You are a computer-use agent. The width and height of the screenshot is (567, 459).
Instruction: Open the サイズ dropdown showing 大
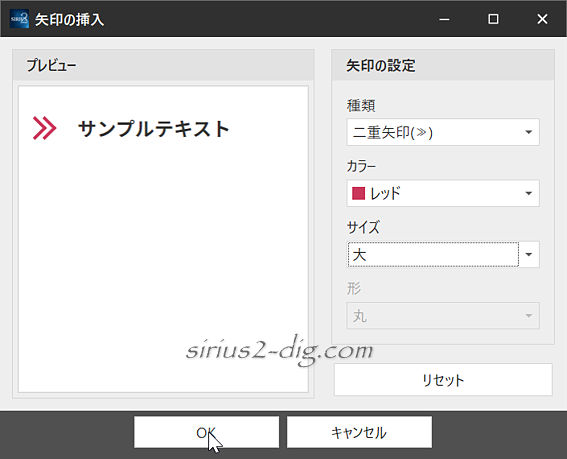[443, 255]
